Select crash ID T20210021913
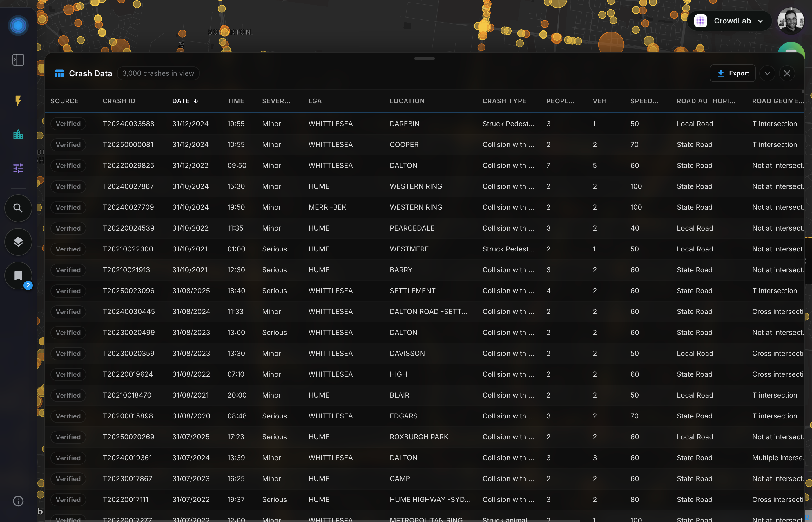Image resolution: width=812 pixels, height=522 pixels. click(x=126, y=270)
